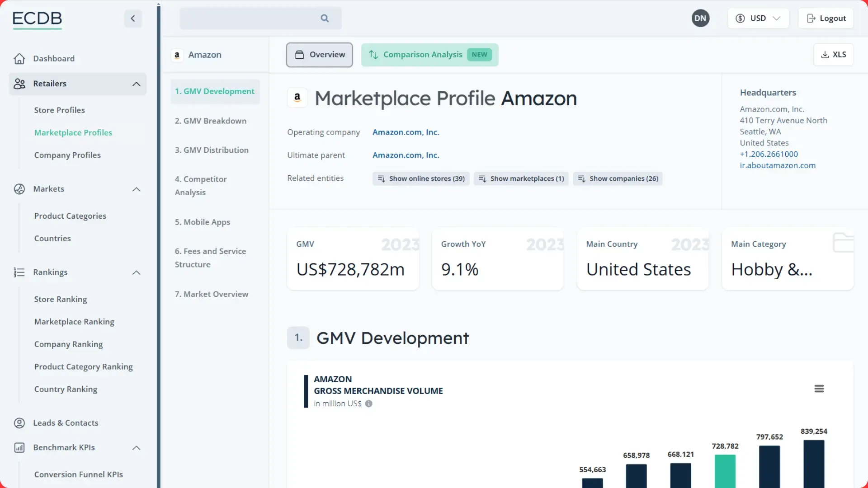Click the 797,652 bar in the chart
868x488 pixels.
tap(769, 466)
